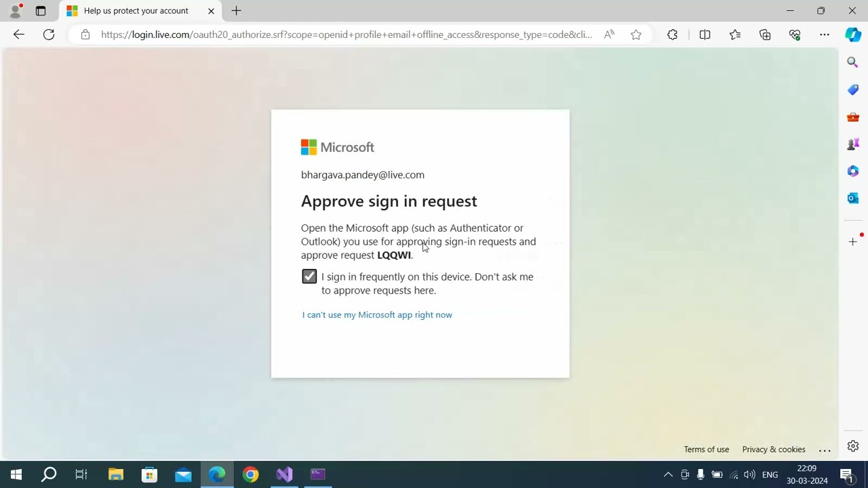Open the network tray icon
This screenshot has height=488, width=868.
734,474
